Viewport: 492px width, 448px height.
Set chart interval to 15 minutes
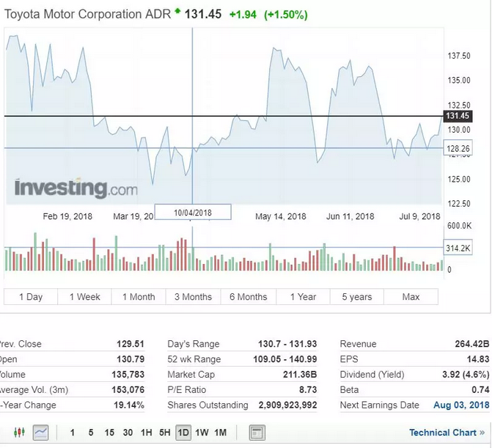[109, 433]
